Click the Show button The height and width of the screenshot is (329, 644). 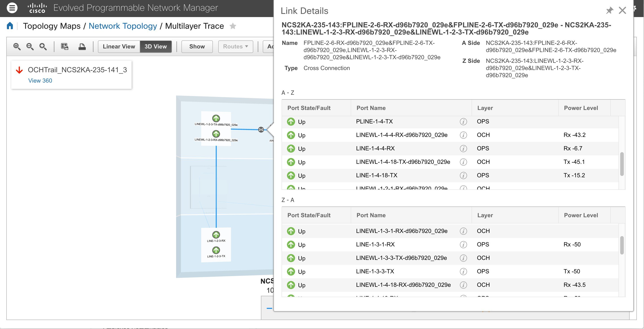[x=197, y=46]
